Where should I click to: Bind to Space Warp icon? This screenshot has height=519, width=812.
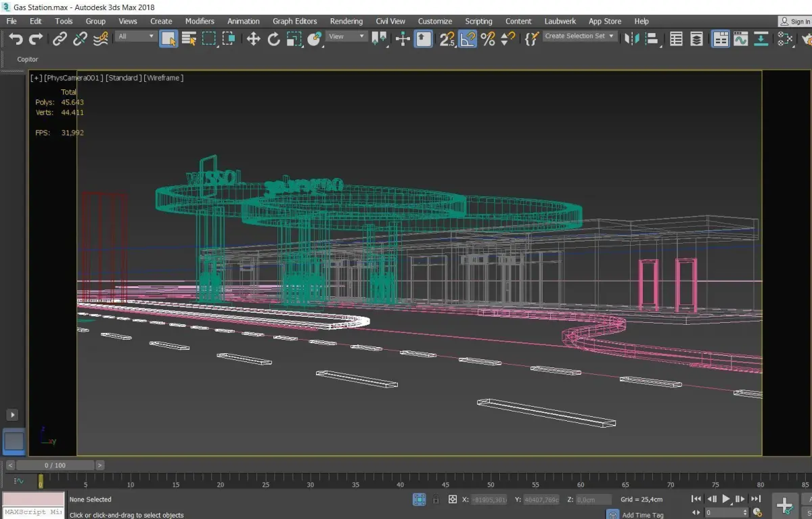tap(100, 39)
